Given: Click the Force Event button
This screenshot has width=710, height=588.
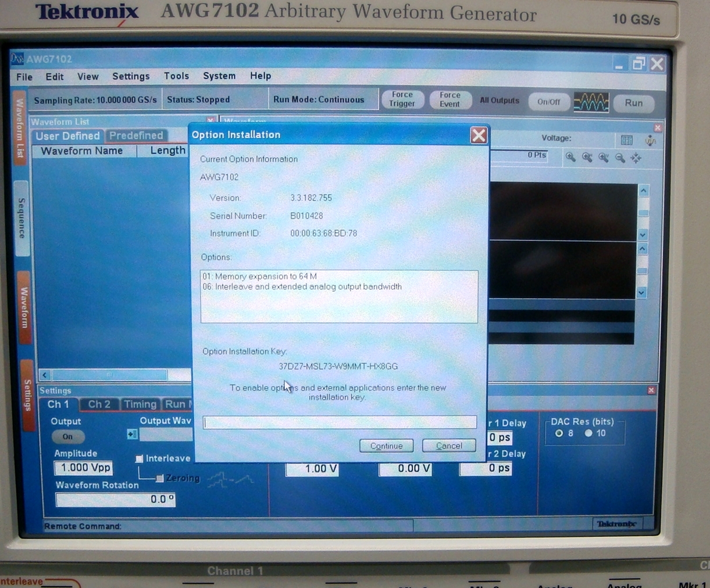Looking at the screenshot, I should point(449,99).
